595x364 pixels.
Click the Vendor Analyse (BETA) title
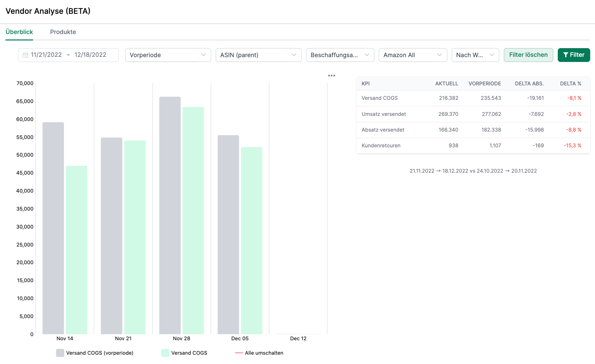point(48,11)
